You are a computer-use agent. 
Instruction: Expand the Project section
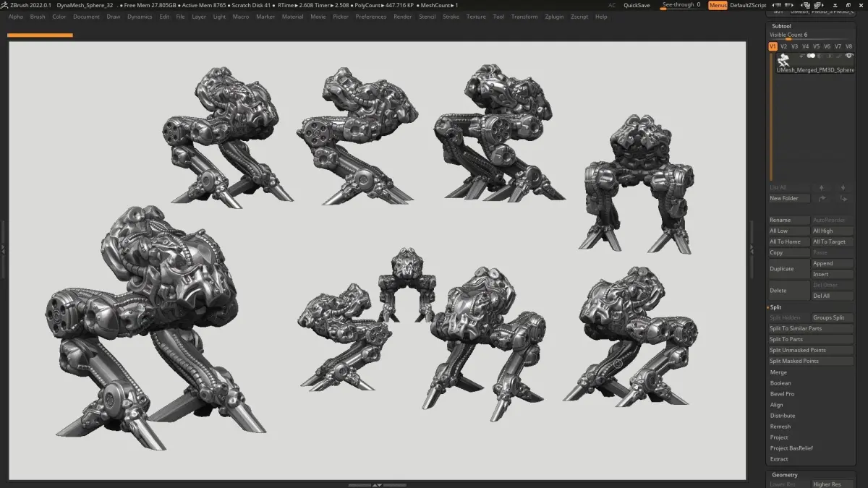pyautogui.click(x=779, y=437)
